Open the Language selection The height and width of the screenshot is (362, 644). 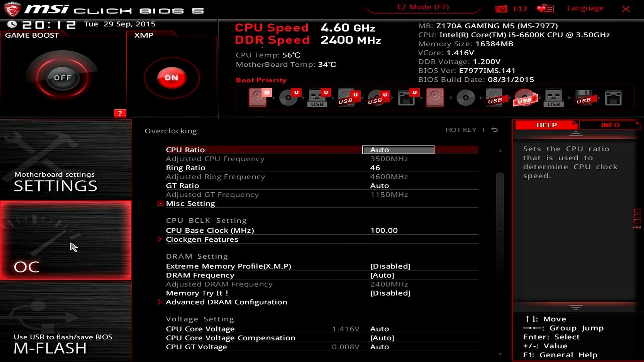click(x=585, y=8)
